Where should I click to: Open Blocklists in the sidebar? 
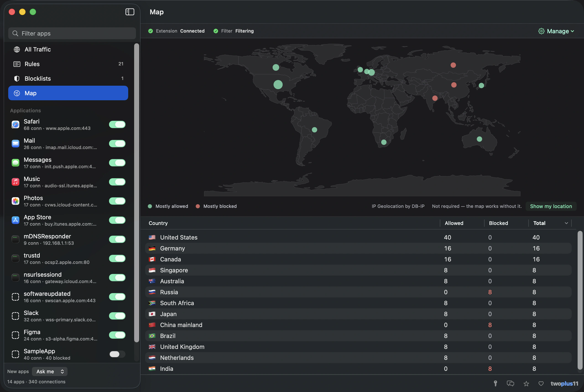tap(68, 78)
